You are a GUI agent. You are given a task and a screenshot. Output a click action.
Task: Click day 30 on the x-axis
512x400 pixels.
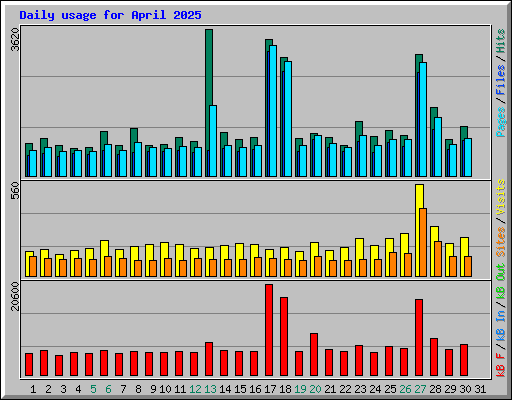click(465, 389)
